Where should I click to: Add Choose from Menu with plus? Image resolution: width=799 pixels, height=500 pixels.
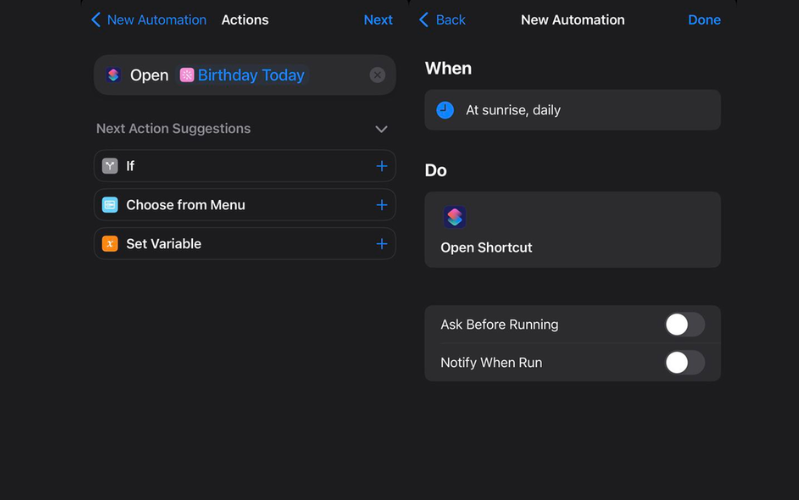381,205
